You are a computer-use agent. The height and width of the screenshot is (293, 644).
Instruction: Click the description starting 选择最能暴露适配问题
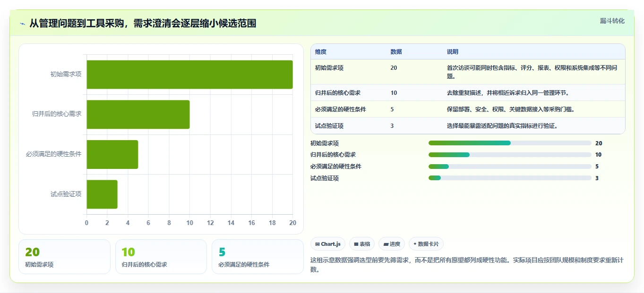[x=502, y=126]
